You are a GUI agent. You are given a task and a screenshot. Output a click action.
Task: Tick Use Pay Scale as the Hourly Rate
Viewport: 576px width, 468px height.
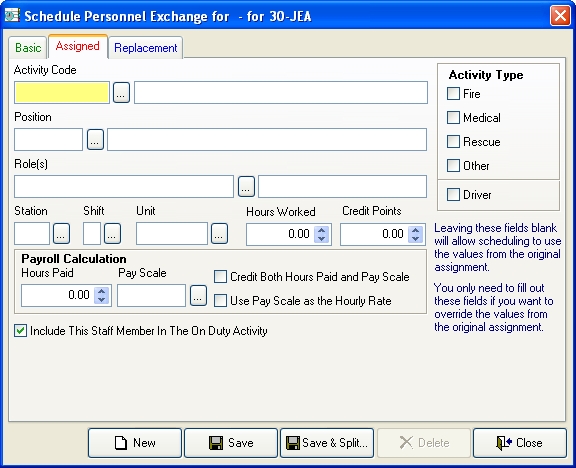pos(220,301)
